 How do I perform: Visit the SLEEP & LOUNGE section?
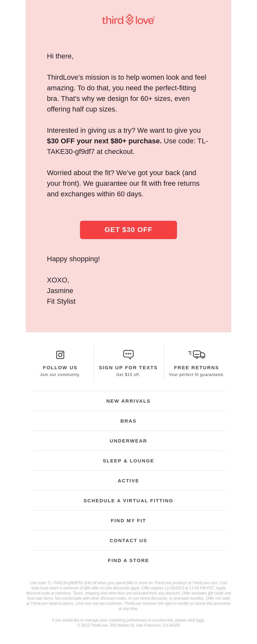click(x=128, y=461)
